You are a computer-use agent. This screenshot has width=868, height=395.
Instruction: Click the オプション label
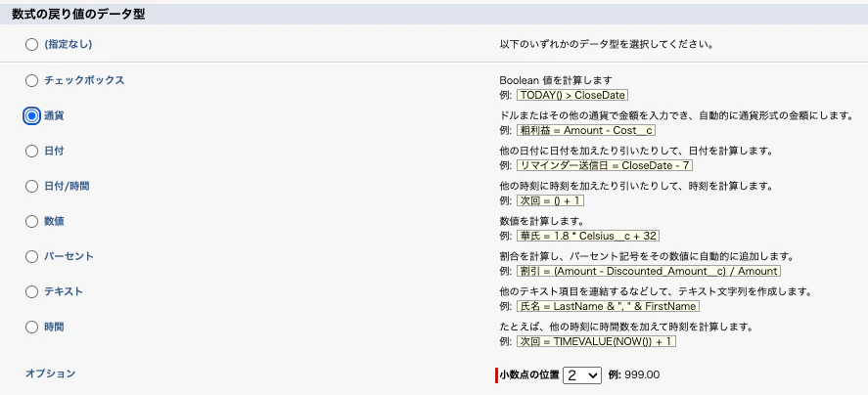point(50,373)
